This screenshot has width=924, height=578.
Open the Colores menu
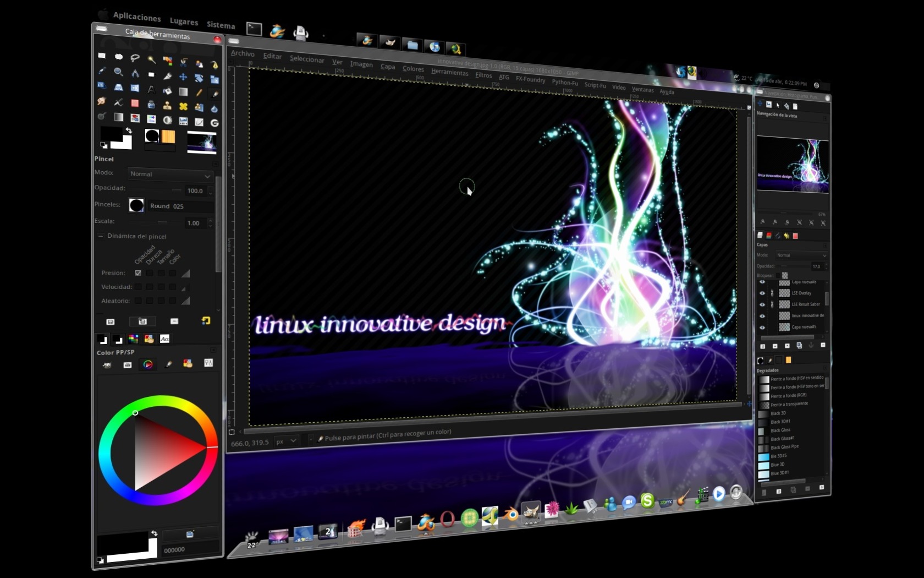[413, 69]
